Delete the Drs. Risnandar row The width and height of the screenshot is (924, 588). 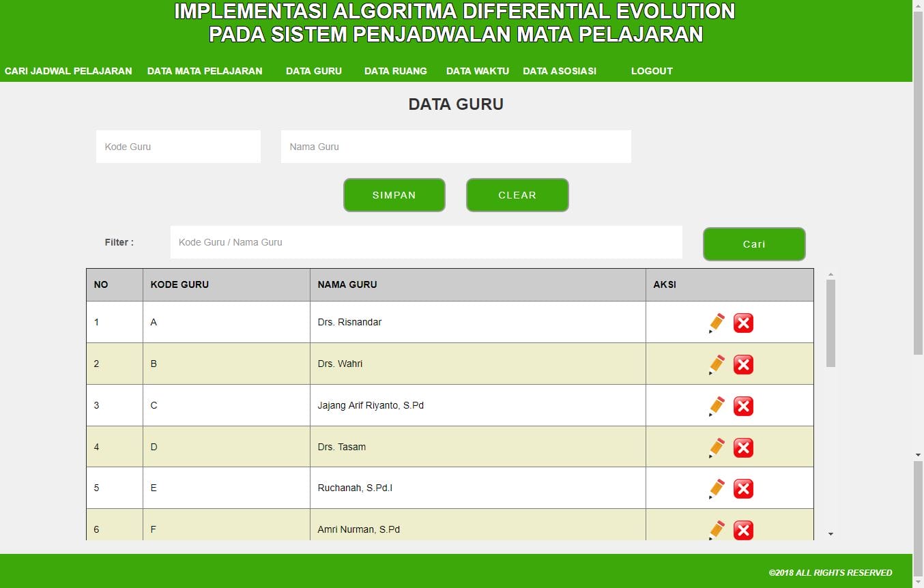pyautogui.click(x=743, y=323)
